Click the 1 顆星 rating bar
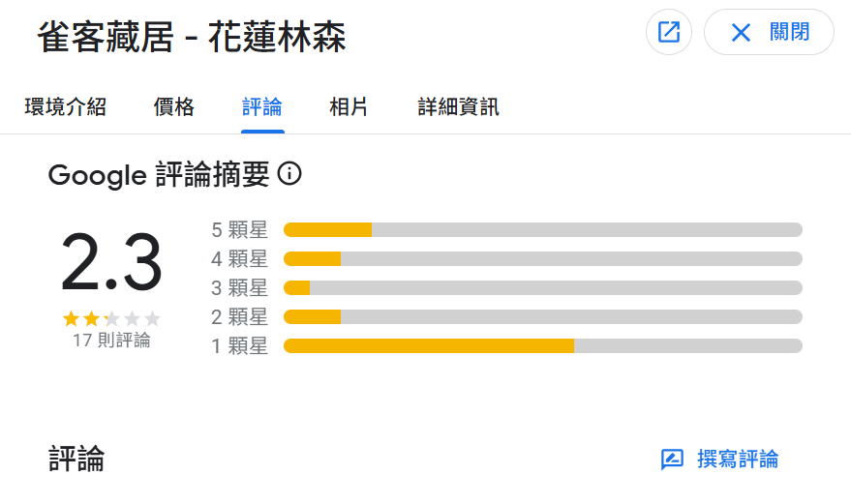Screen dimensions: 851x504 pyautogui.click(x=506, y=346)
